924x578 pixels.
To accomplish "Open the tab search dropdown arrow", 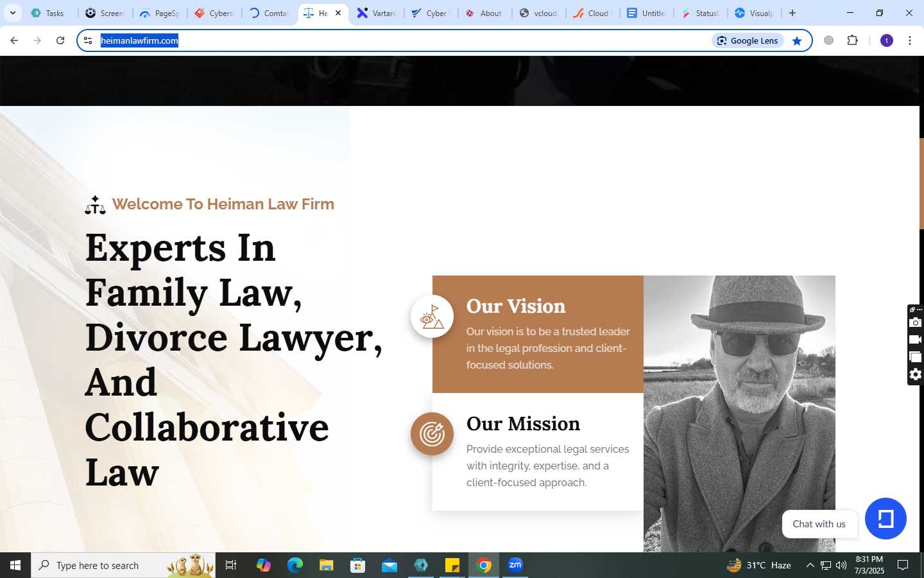I will coord(12,13).
